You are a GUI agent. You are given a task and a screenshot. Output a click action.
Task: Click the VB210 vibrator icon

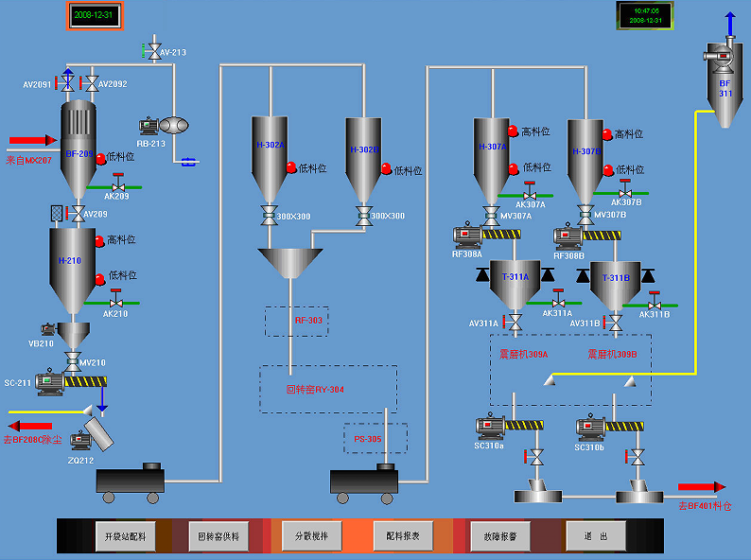(49, 329)
